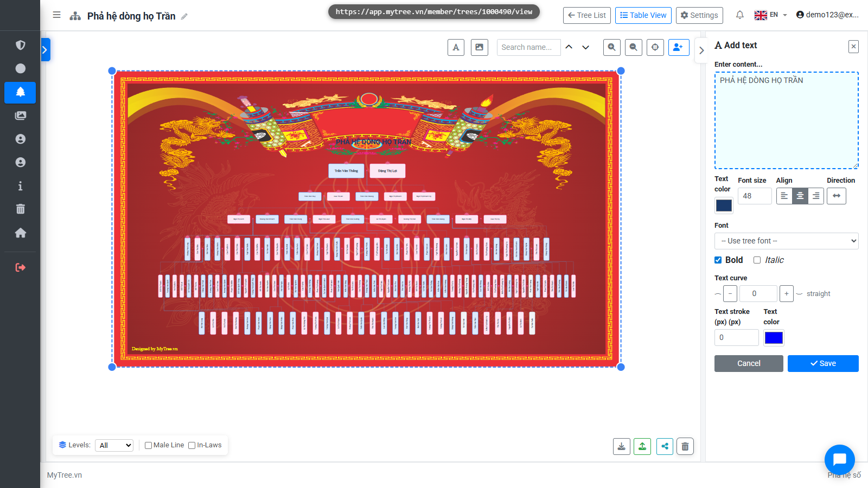The height and width of the screenshot is (488, 868).
Task: Open the trash icon in the sidebar
Action: (x=21, y=209)
